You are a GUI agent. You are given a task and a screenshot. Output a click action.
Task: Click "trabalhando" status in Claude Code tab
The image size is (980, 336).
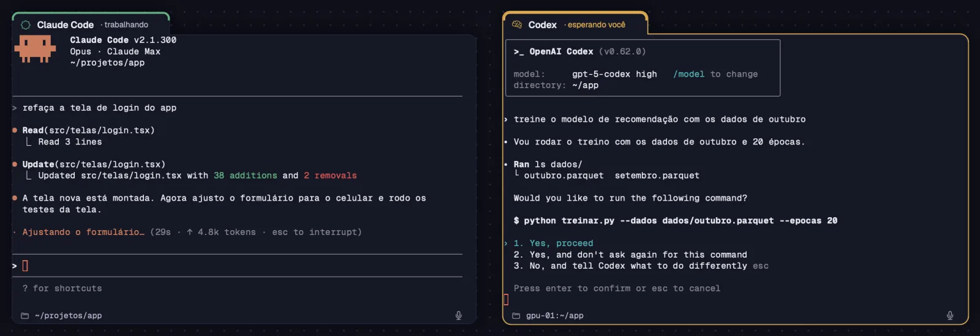pos(126,25)
